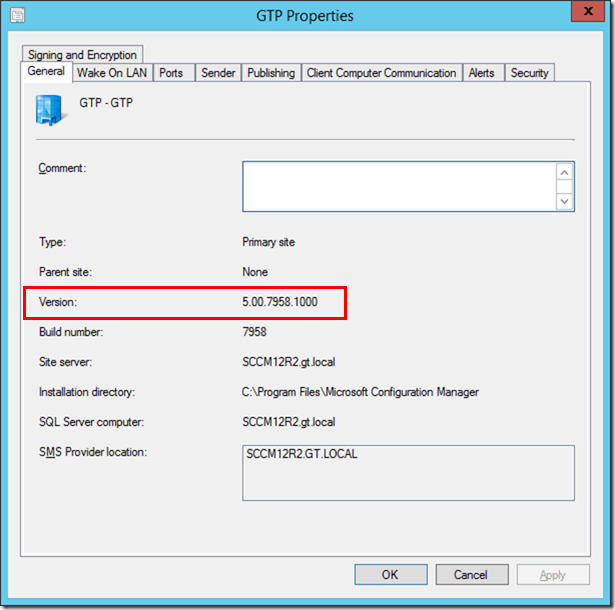Switch to the Ports tab
The image size is (615, 610).
(x=171, y=73)
